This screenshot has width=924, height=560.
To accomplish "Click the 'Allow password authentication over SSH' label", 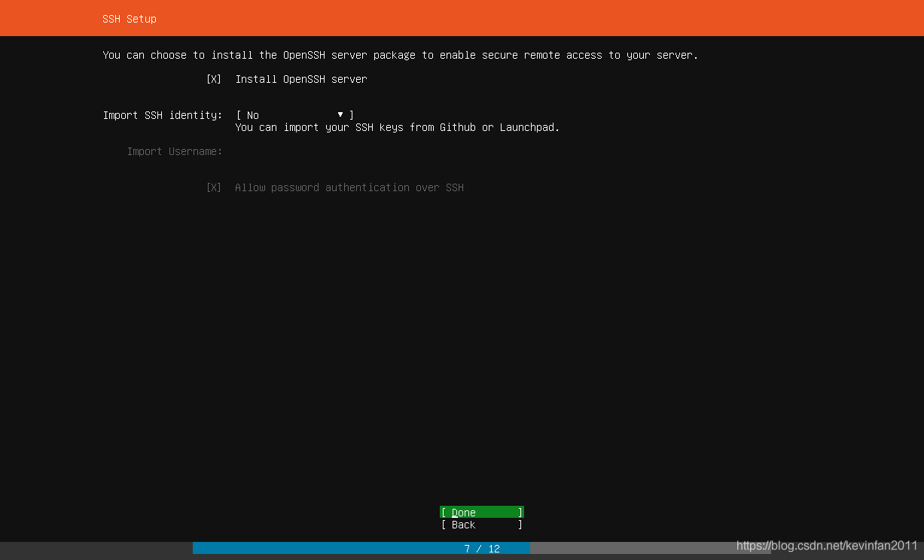I will [x=349, y=187].
